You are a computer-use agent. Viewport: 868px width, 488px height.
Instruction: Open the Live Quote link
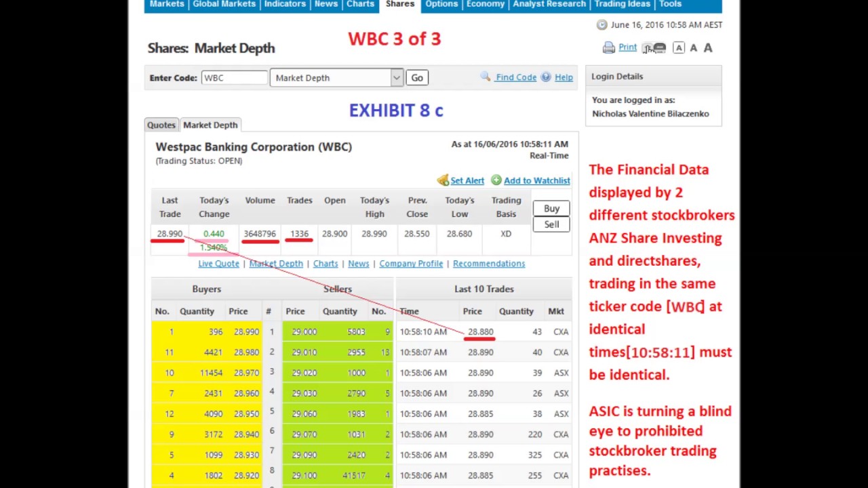(x=218, y=264)
